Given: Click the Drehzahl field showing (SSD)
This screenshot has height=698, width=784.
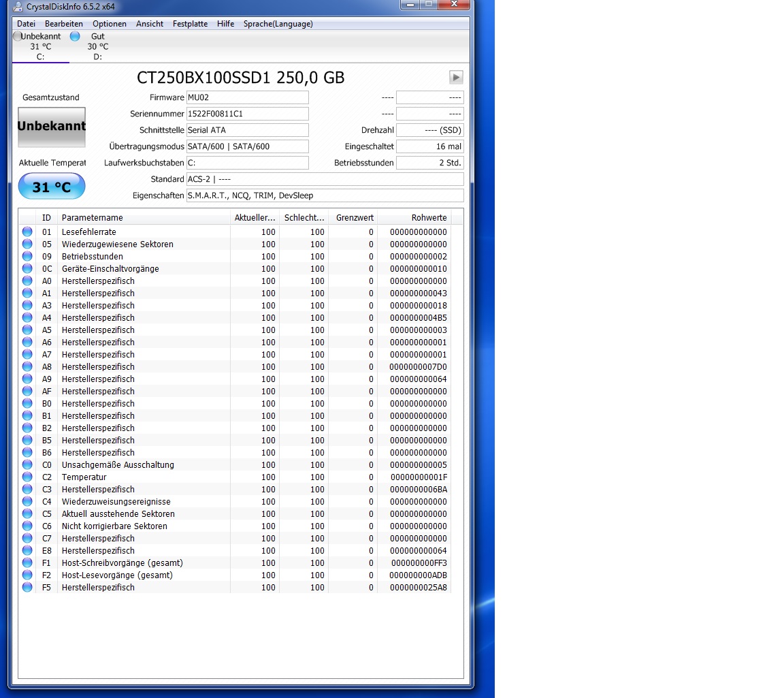Looking at the screenshot, I should pos(430,130).
